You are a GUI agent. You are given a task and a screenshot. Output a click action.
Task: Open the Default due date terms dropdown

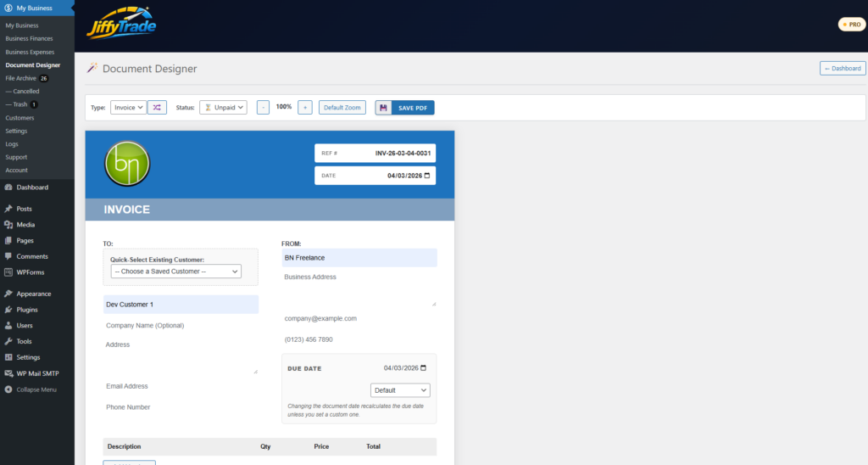click(x=400, y=390)
